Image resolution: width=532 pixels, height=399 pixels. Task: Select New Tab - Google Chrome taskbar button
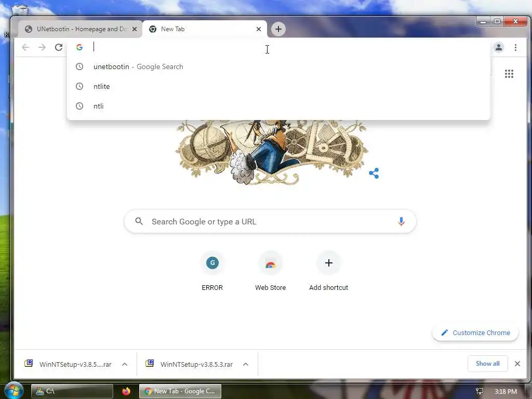coord(180,391)
